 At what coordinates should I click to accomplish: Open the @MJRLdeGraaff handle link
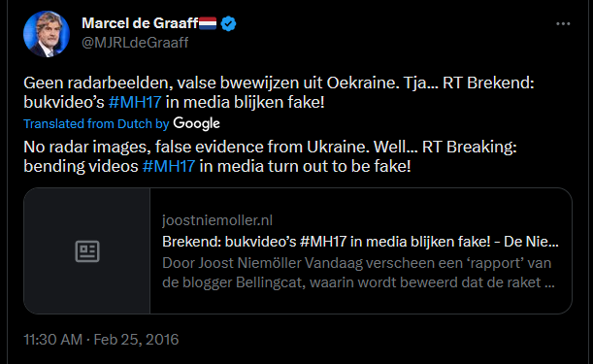click(x=135, y=43)
